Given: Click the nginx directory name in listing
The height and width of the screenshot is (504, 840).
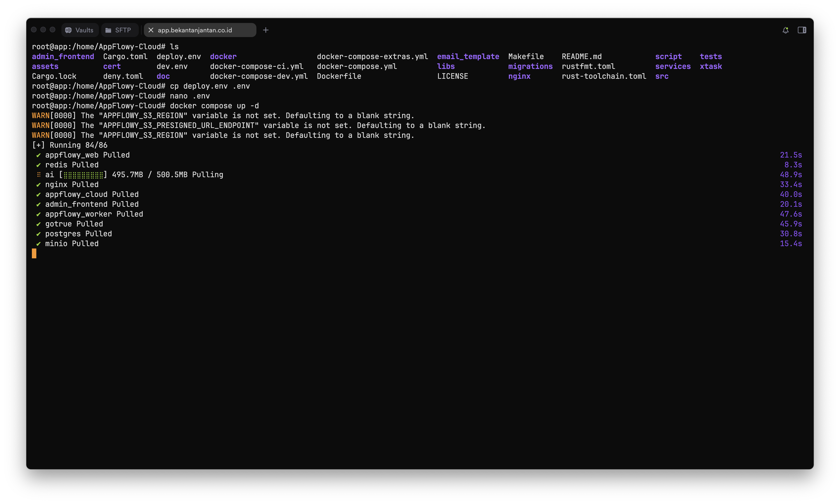Looking at the screenshot, I should click(519, 76).
